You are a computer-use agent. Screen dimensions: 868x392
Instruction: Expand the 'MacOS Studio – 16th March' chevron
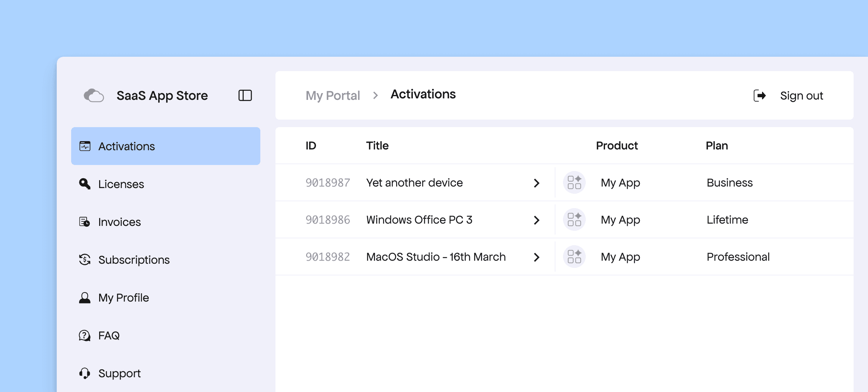click(x=536, y=257)
